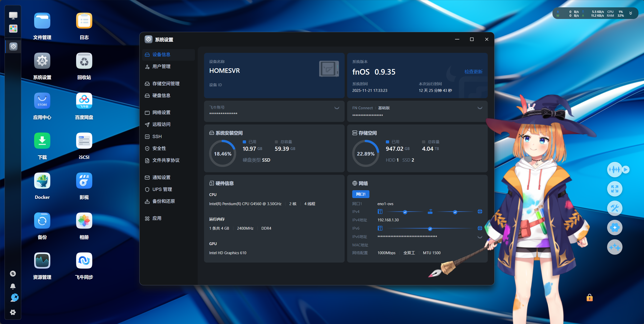Click the notification bell in the dock

point(13,286)
